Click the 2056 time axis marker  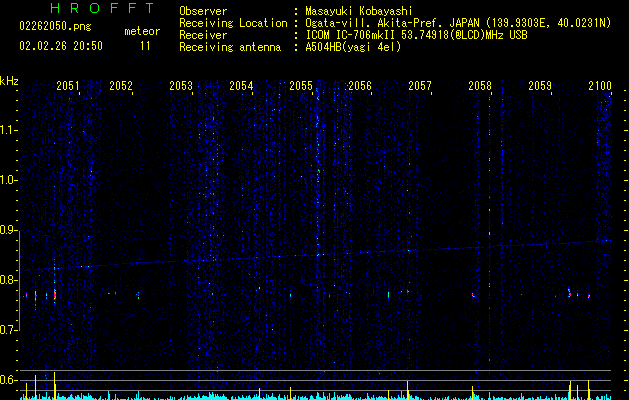tap(360, 86)
